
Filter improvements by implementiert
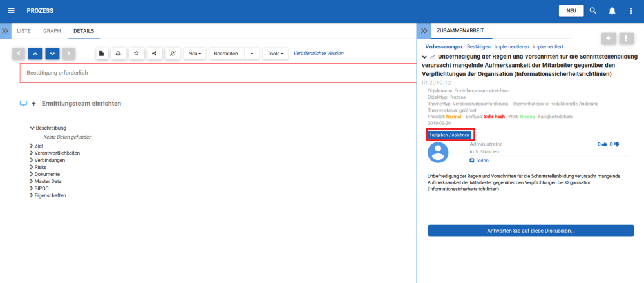click(x=547, y=47)
